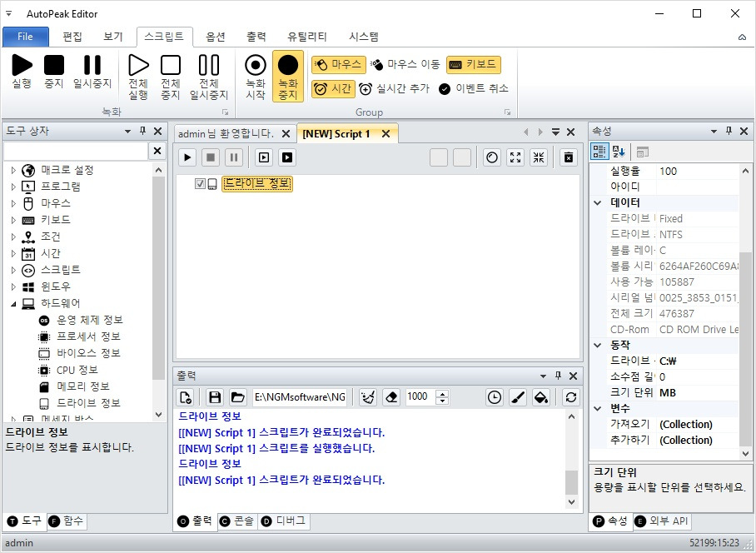The height and width of the screenshot is (553, 756).
Task: Collapse the 하드웨어 tree node
Action: (13, 304)
